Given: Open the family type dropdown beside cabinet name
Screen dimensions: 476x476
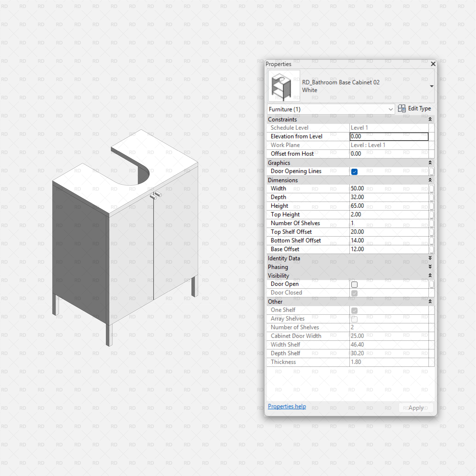Looking at the screenshot, I should [x=432, y=86].
